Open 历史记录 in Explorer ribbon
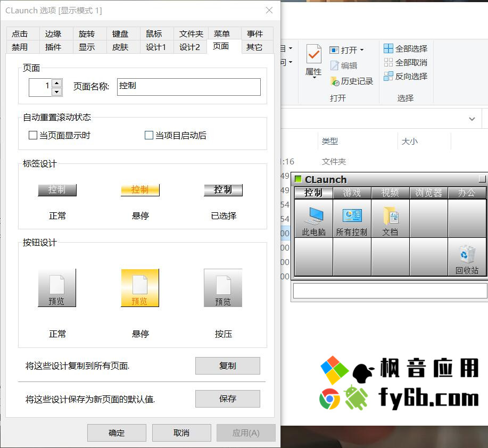The height and width of the screenshot is (448, 488). pos(352,81)
